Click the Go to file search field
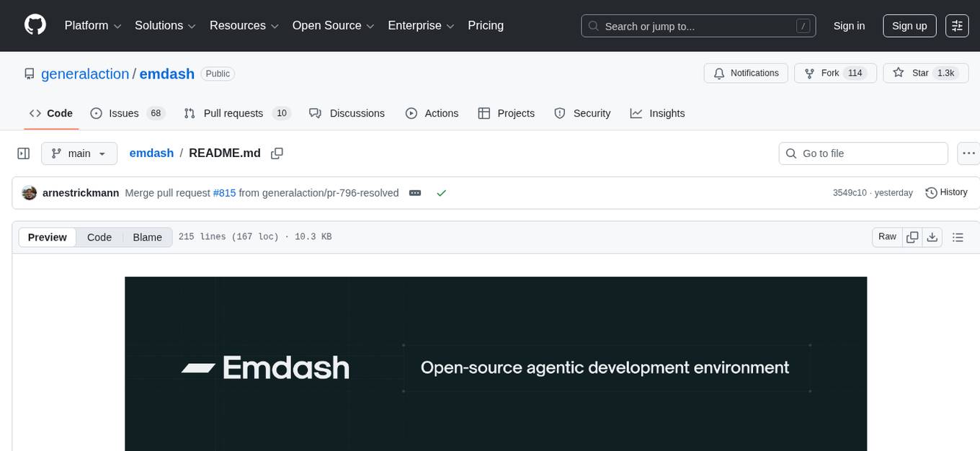Image resolution: width=980 pixels, height=451 pixels. point(863,153)
